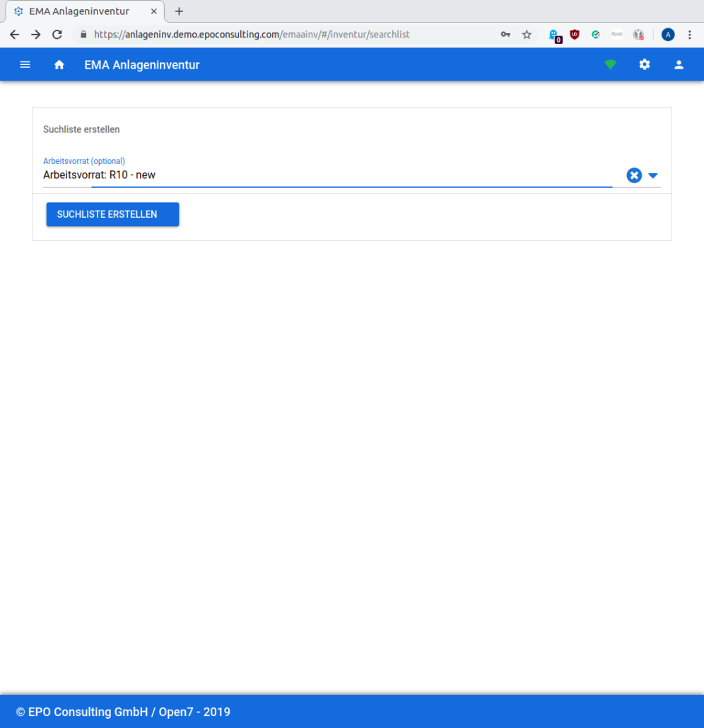Reload the current page
This screenshot has width=704, height=728.
(57, 35)
